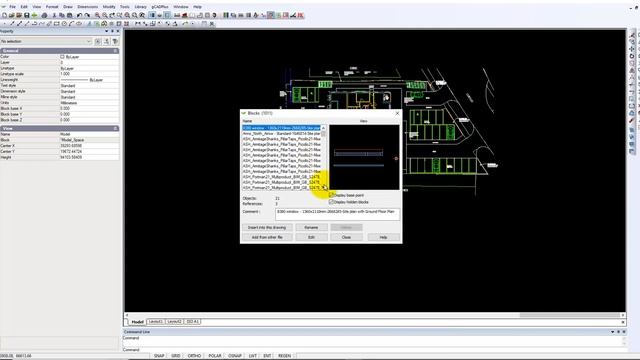This screenshot has width=640, height=360.
Task: Switch to the ISO A1 tab
Action: click(x=193, y=322)
